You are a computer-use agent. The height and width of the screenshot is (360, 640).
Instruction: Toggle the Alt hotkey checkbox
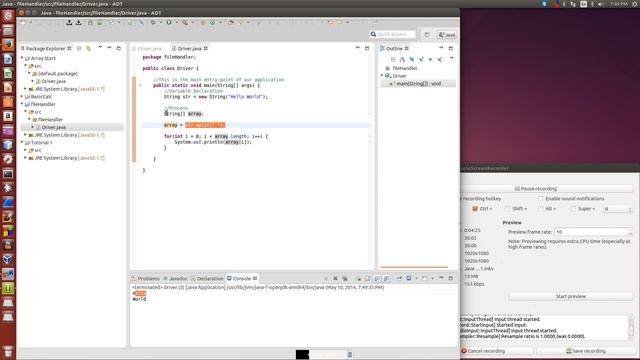point(540,209)
